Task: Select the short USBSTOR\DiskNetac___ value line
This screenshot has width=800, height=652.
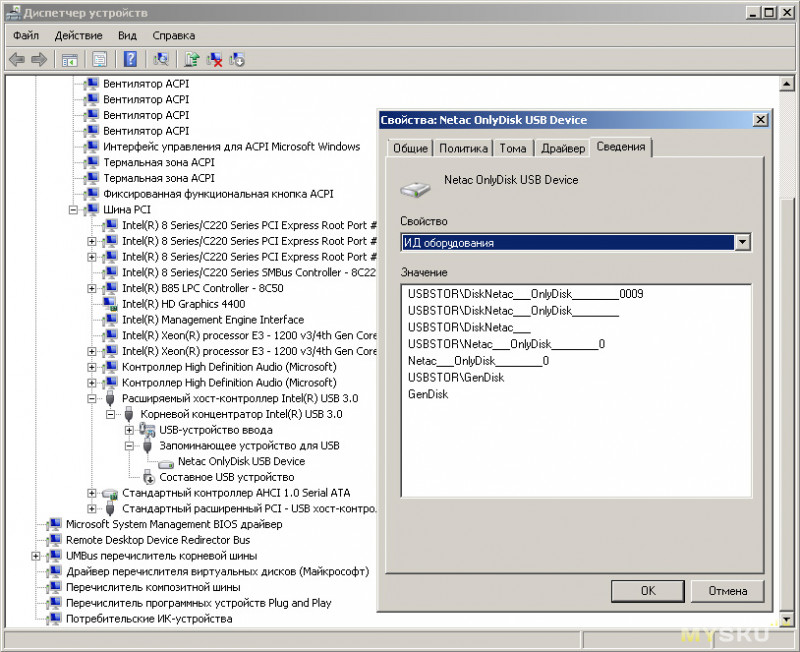Action: 469,327
